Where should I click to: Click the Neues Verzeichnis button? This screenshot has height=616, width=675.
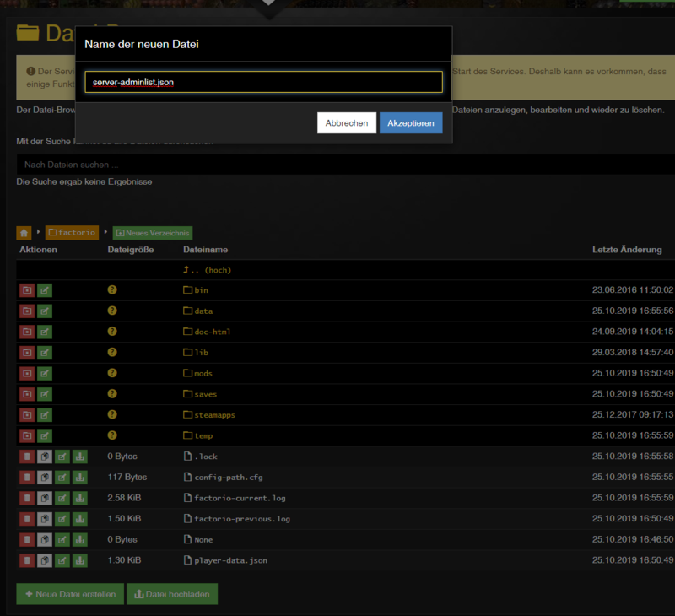point(153,232)
